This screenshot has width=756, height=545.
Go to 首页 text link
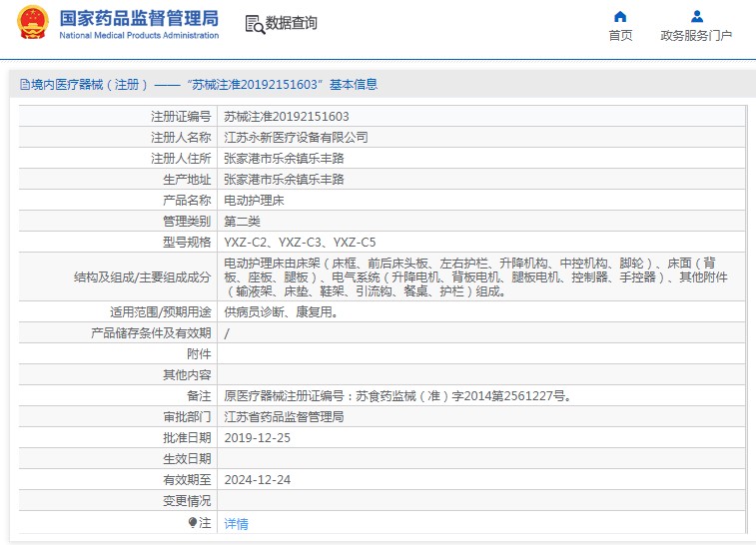tap(620, 35)
